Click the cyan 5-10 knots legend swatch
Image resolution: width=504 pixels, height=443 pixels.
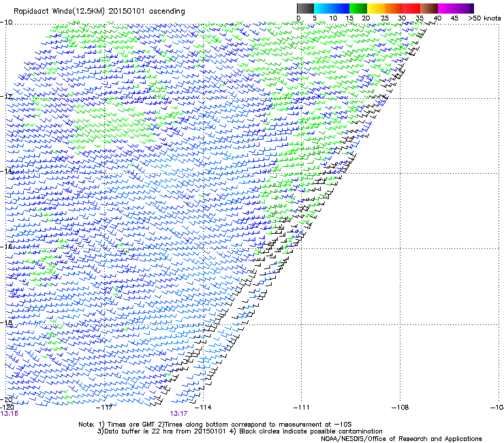pyautogui.click(x=323, y=8)
